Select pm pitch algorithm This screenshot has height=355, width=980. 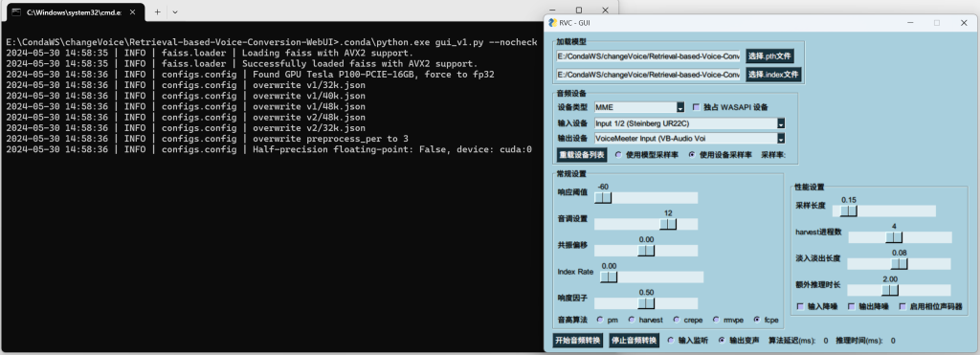click(x=600, y=320)
